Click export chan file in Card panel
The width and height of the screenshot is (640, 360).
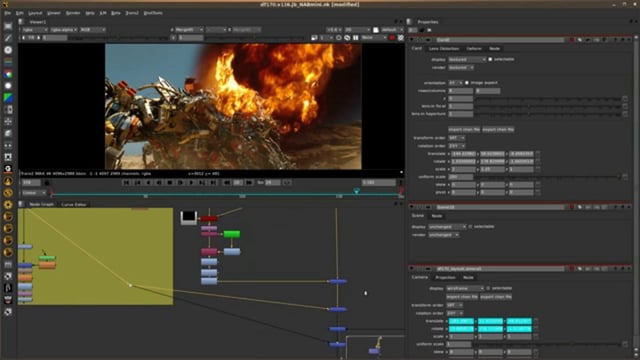coord(498,129)
